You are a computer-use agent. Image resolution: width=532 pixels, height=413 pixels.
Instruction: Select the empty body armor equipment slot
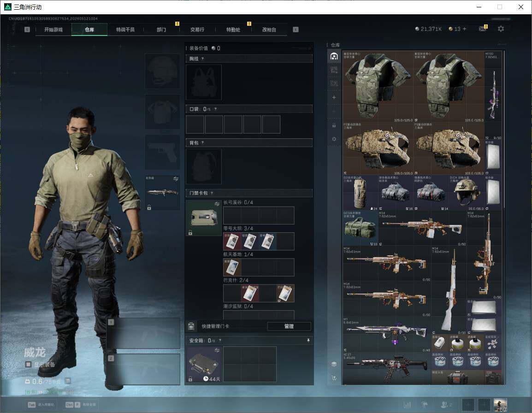[x=162, y=112]
